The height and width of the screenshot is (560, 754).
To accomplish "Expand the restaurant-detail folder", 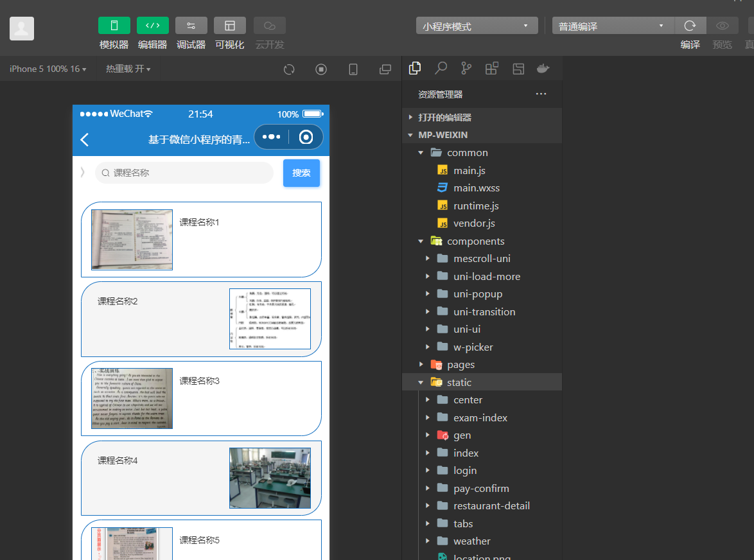I will pos(482,505).
